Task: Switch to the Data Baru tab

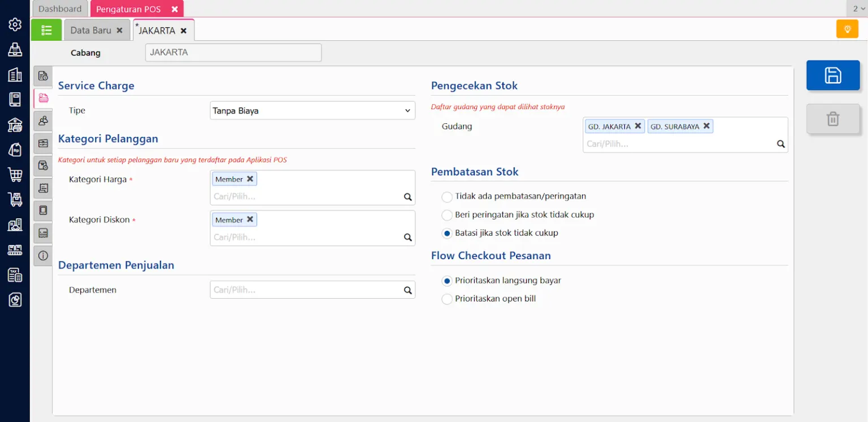Action: coord(91,31)
